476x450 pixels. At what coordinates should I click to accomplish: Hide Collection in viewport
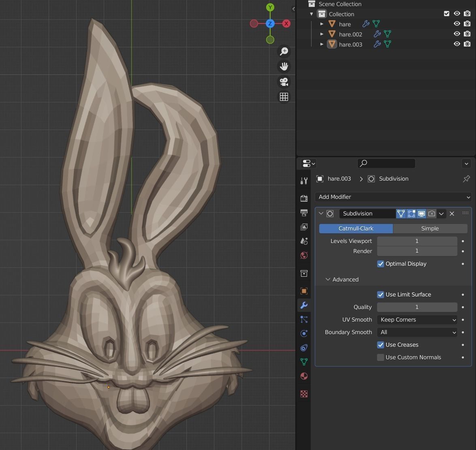pos(457,13)
